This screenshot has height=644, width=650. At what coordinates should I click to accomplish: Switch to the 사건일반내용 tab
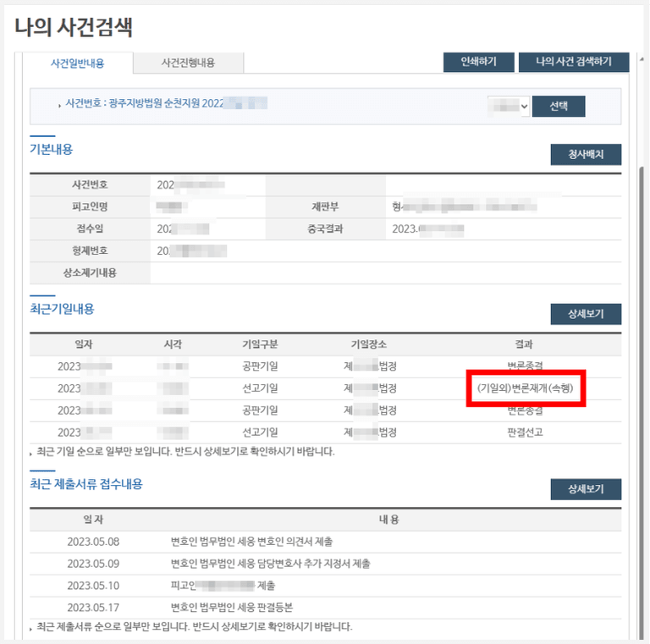tap(77, 63)
